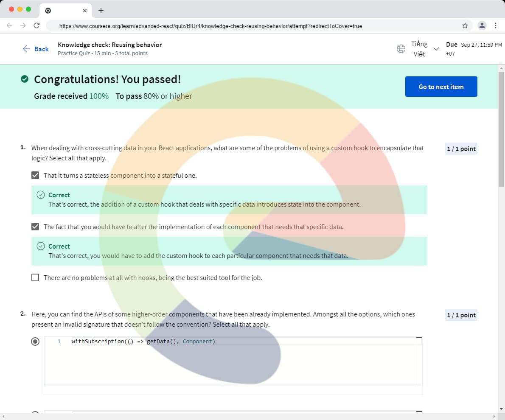Open a new tab with plus icon
The image size is (505, 420).
coord(101,11)
